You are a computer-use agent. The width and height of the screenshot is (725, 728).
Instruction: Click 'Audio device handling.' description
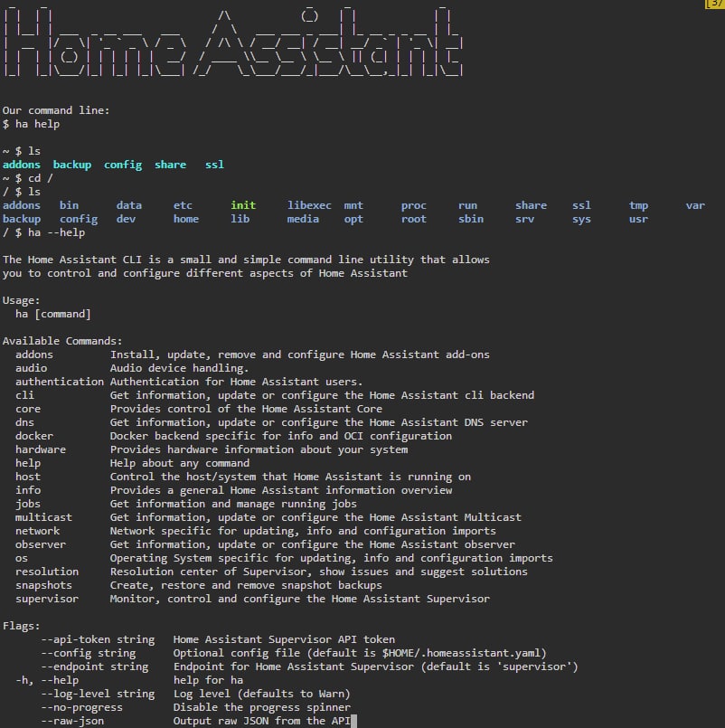(x=179, y=368)
